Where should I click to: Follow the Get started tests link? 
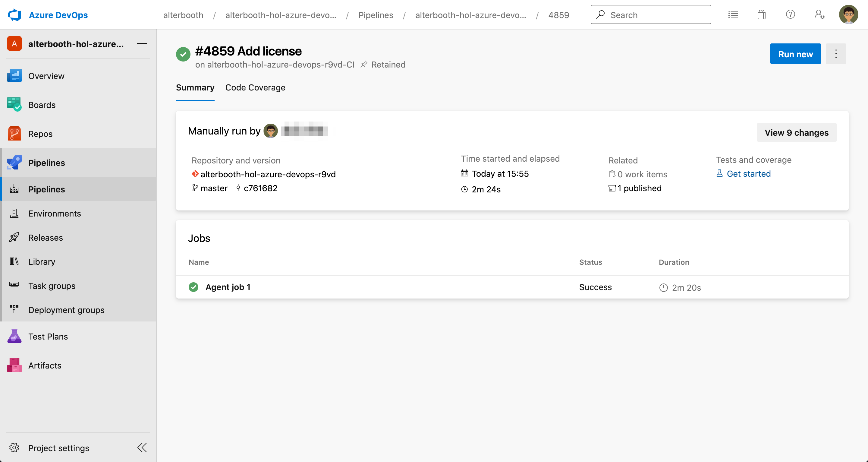748,174
